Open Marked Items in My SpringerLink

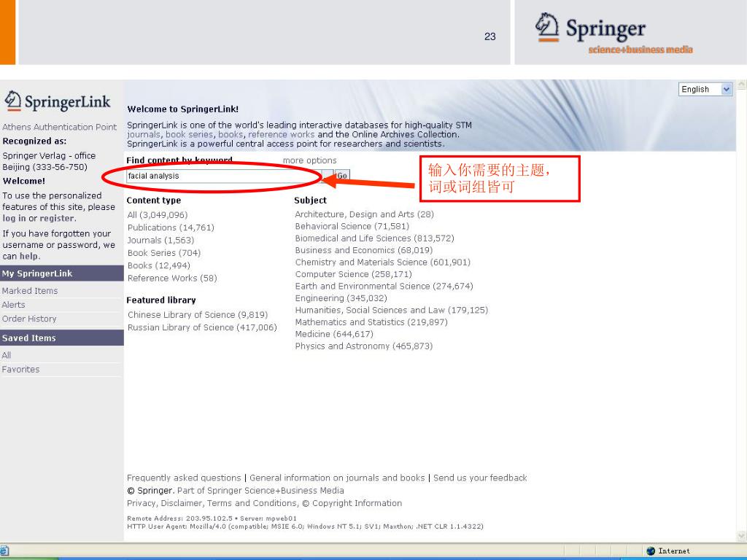pyautogui.click(x=29, y=291)
